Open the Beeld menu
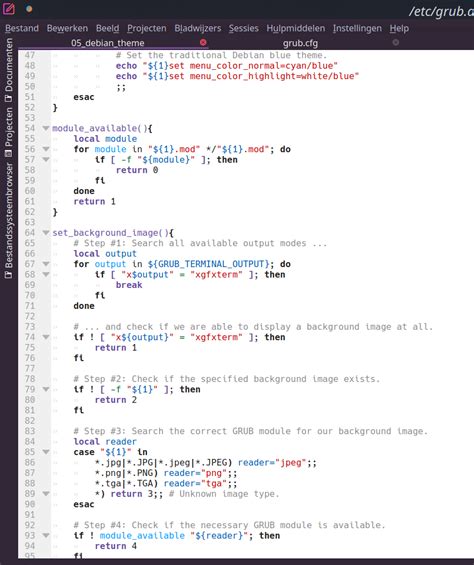474x565 pixels. pos(107,28)
